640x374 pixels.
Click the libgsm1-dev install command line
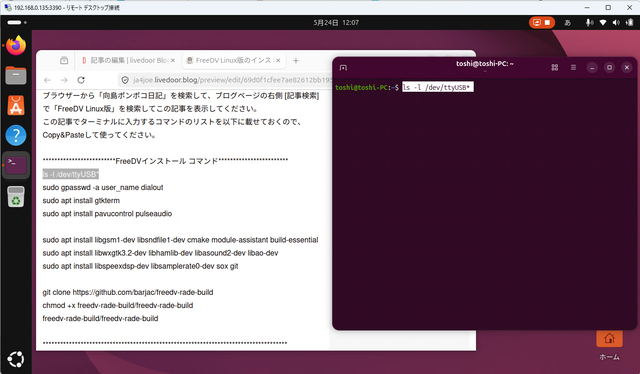click(180, 240)
